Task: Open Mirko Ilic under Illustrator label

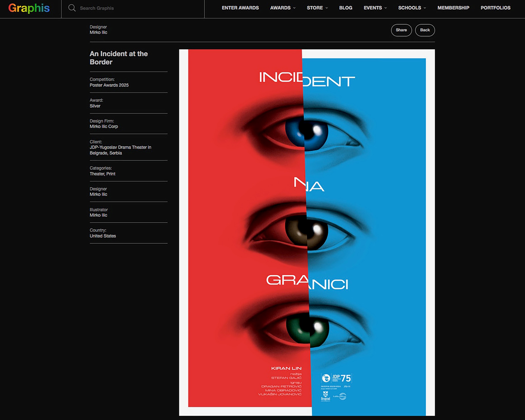Action: tap(98, 215)
